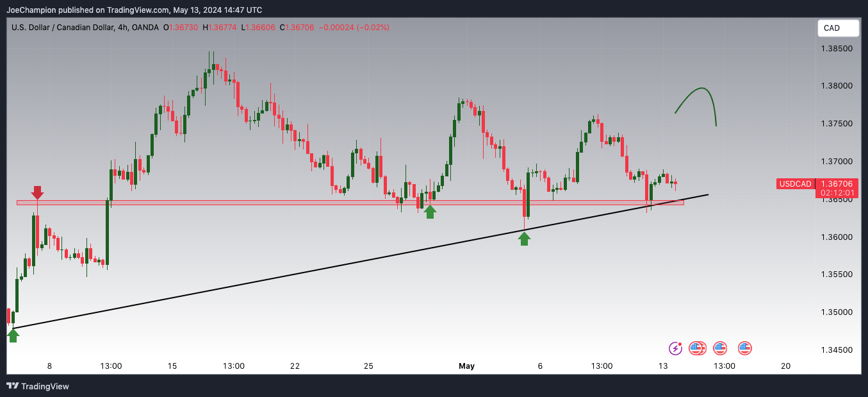The width and height of the screenshot is (868, 397).
Task: Open the rightmost US flag economic event
Action: tap(744, 348)
